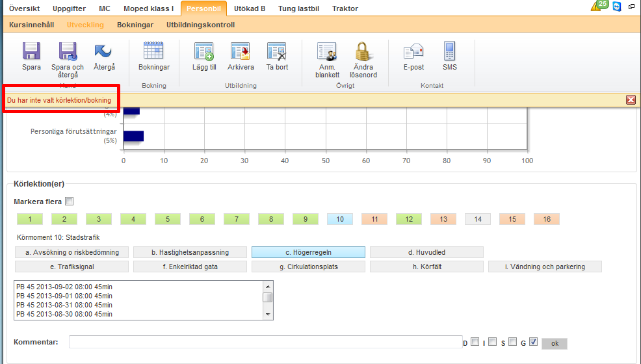
Task: Open the Bokningar calendar icon
Action: pos(153,51)
